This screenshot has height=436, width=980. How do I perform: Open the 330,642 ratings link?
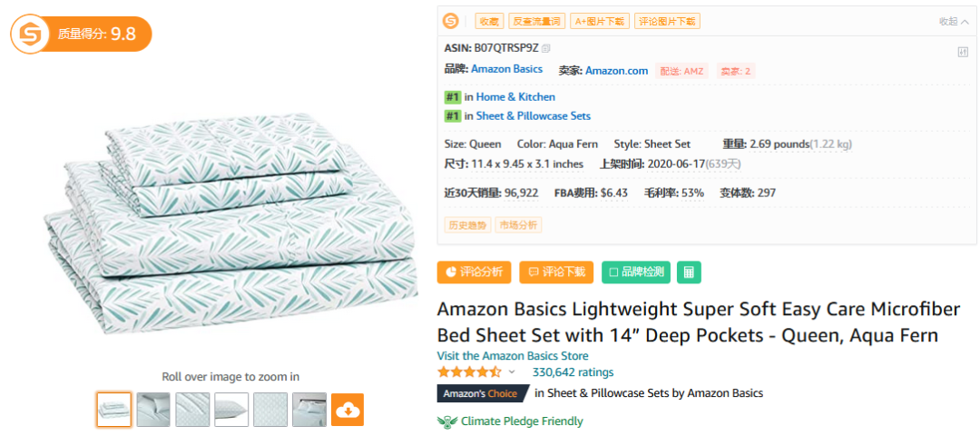[x=573, y=372]
